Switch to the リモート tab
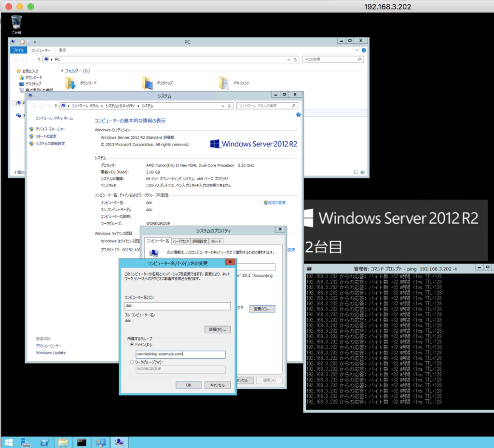Image resolution: width=494 pixels, height=448 pixels. click(216, 241)
